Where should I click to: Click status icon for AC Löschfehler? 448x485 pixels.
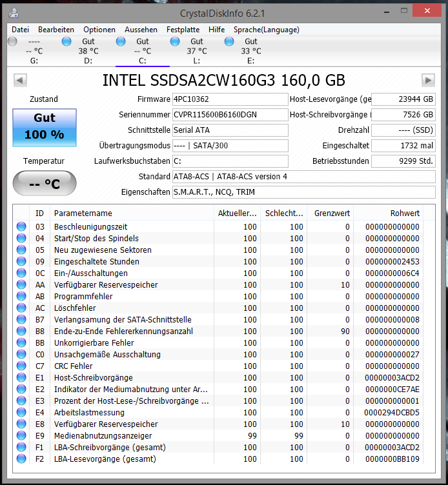click(x=21, y=308)
